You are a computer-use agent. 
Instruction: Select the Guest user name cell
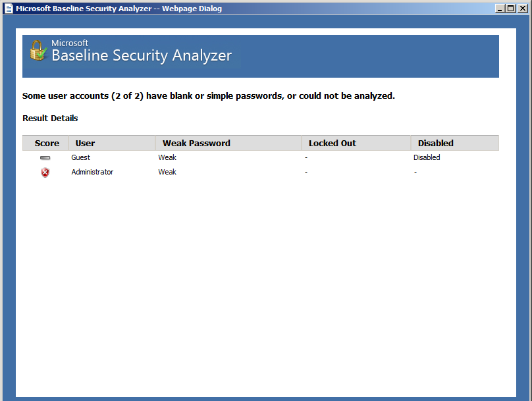click(81, 157)
